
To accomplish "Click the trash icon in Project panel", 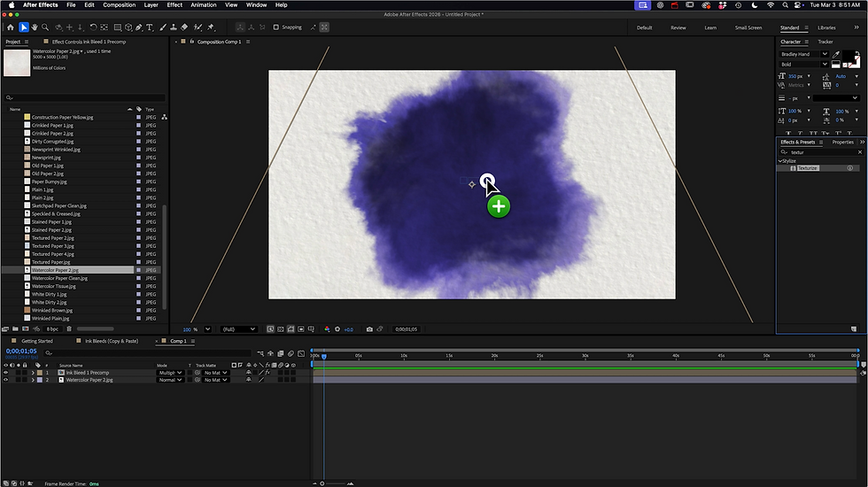I will pos(69,329).
